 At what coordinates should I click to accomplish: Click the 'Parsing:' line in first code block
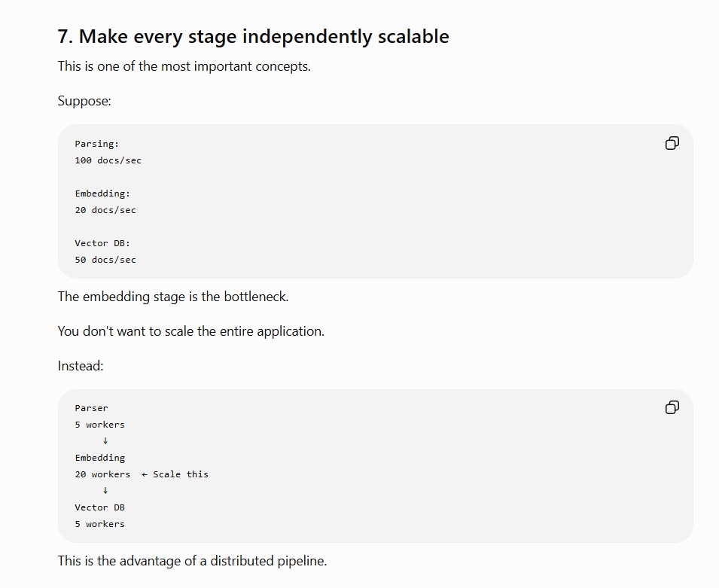97,144
